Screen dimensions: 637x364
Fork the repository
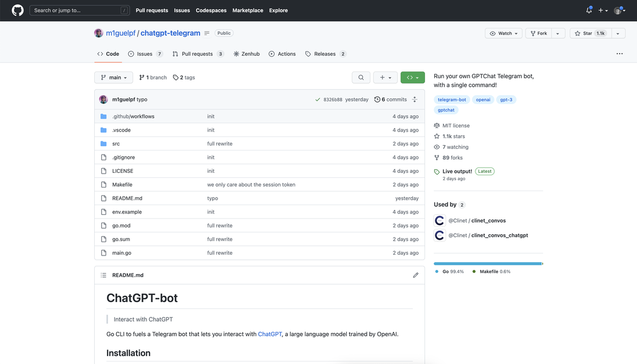539,33
